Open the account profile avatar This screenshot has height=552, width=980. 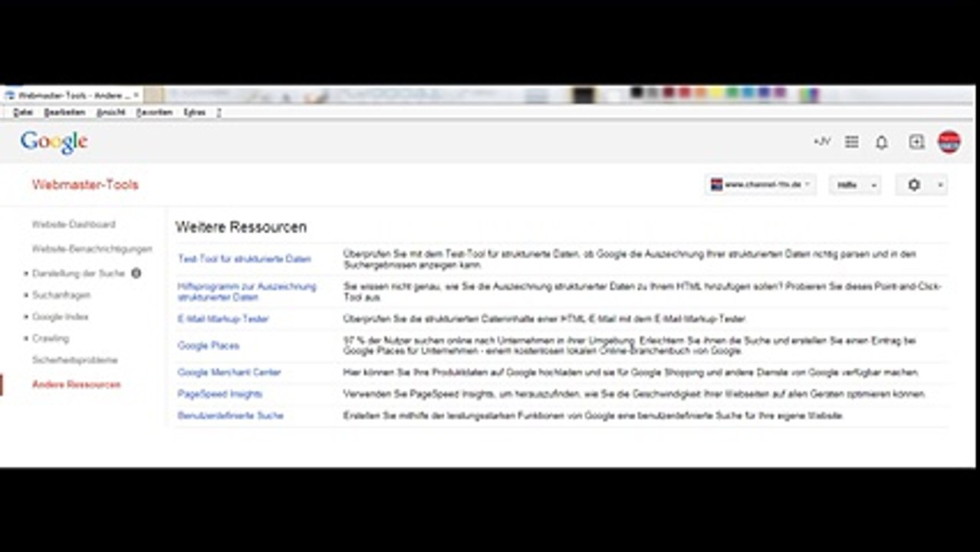[x=949, y=142]
